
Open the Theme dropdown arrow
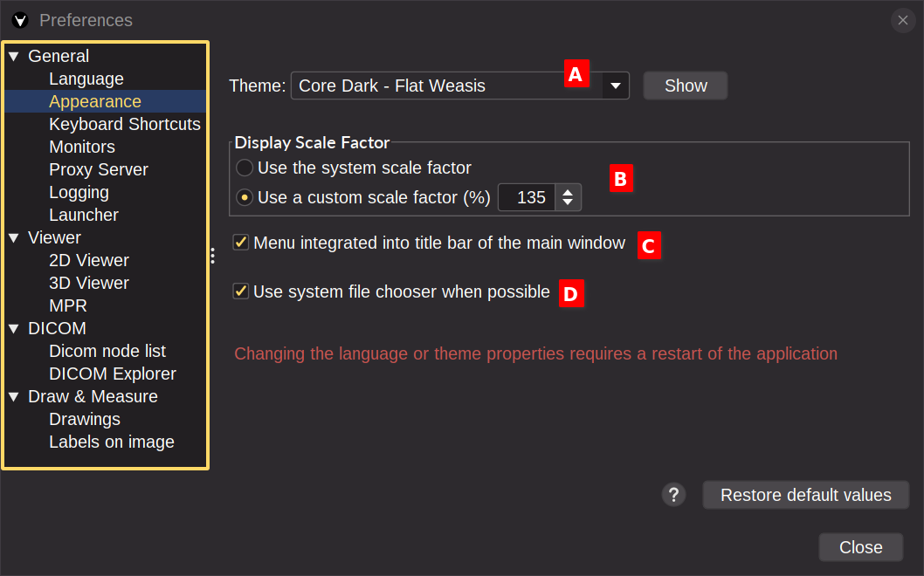pos(615,86)
